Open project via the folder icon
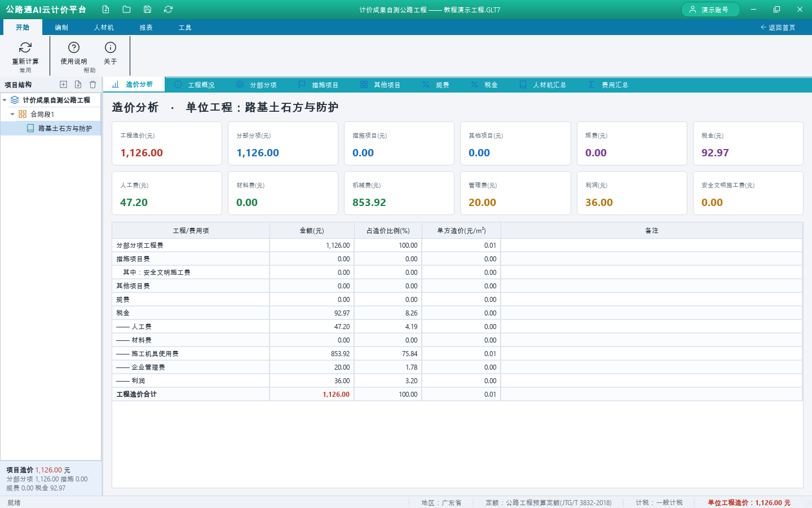 [x=126, y=10]
